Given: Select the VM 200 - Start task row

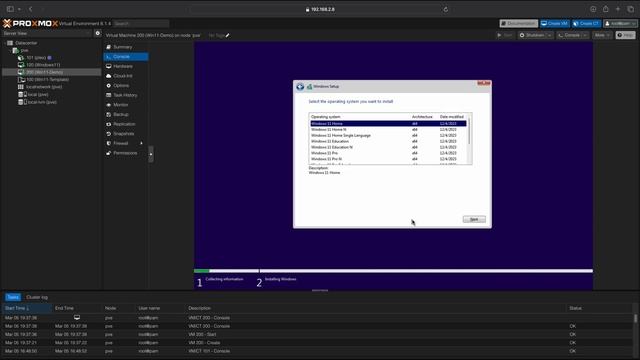Looking at the screenshot, I should point(318,335).
